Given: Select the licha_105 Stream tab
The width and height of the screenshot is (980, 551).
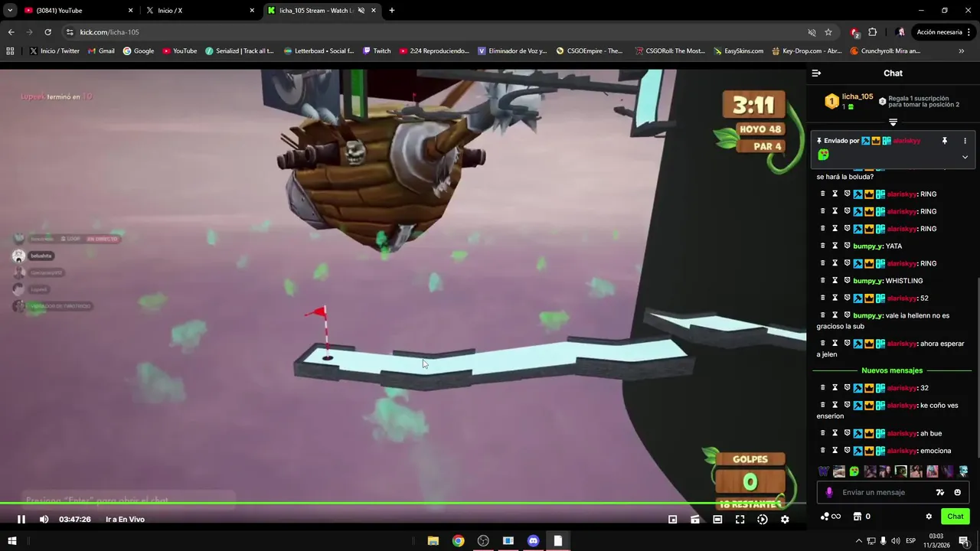Looking at the screenshot, I should coord(322,11).
